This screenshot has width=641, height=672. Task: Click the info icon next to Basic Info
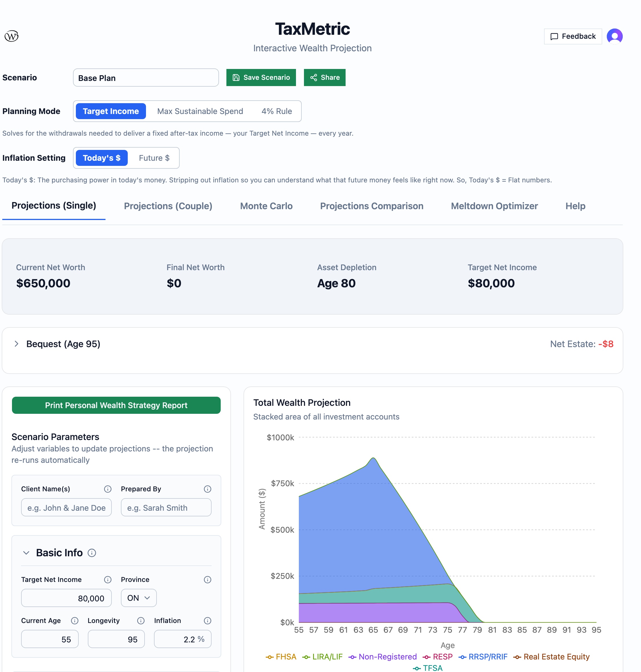pos(92,553)
